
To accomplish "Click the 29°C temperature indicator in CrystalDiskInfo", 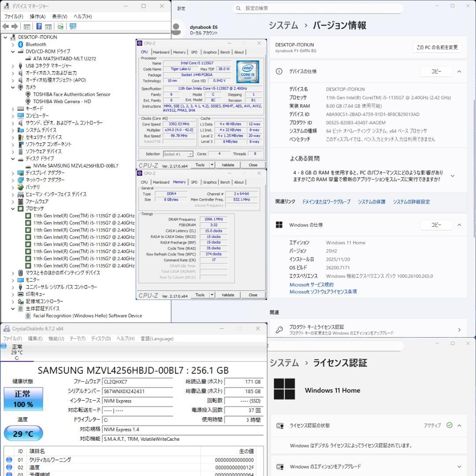I will pyautogui.click(x=23, y=434).
